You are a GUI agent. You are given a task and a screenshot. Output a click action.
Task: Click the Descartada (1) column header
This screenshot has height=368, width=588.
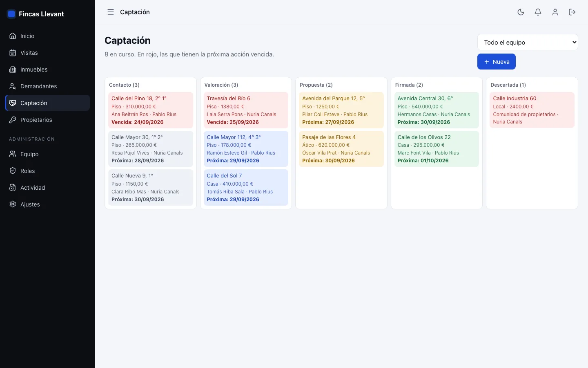(x=508, y=85)
